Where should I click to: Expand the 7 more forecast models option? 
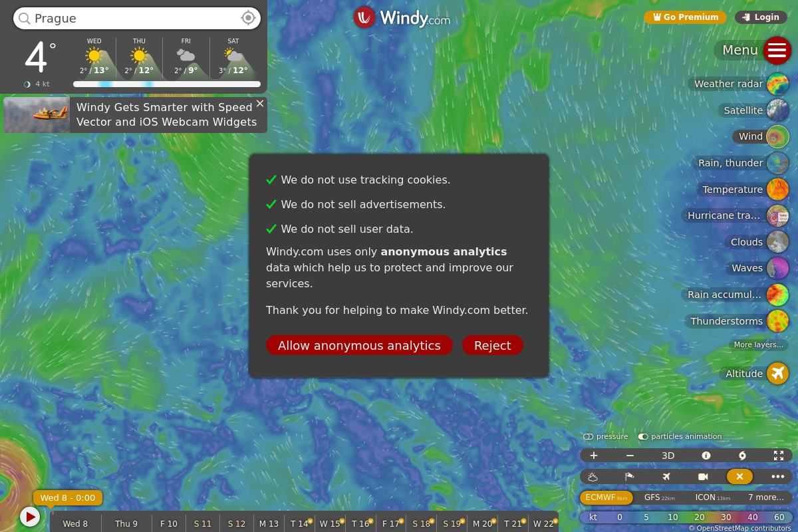765,497
